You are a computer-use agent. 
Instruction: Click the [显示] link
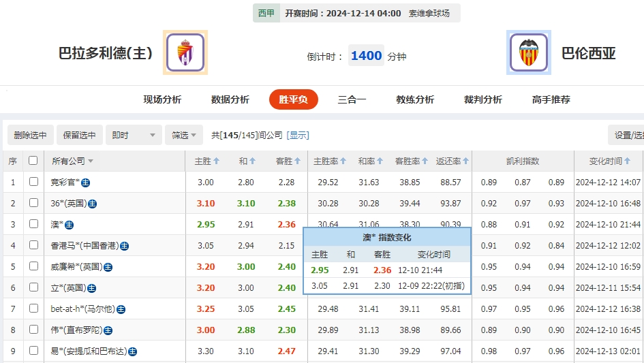coord(298,136)
